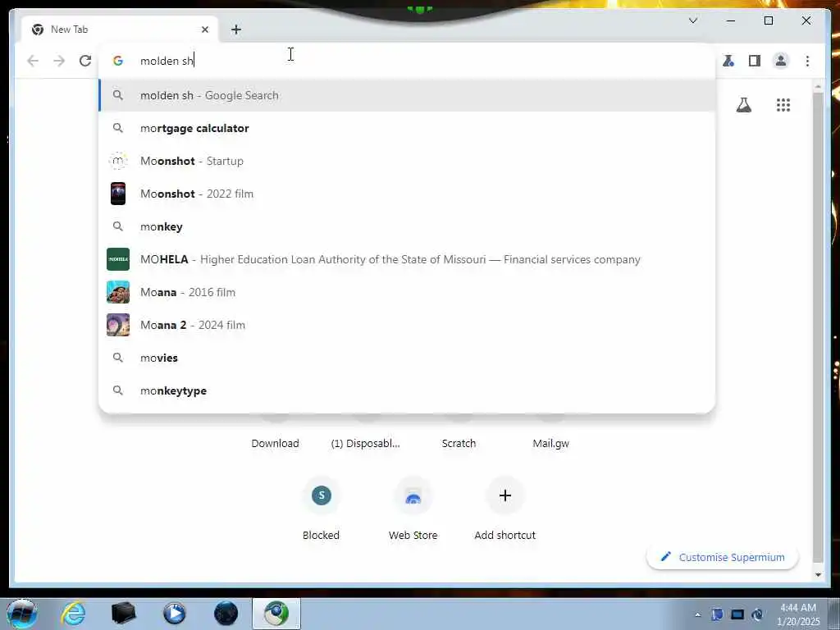Screen dimensions: 840x630
Task: Click the MOHELA logo thumbnail
Action: 118,259
